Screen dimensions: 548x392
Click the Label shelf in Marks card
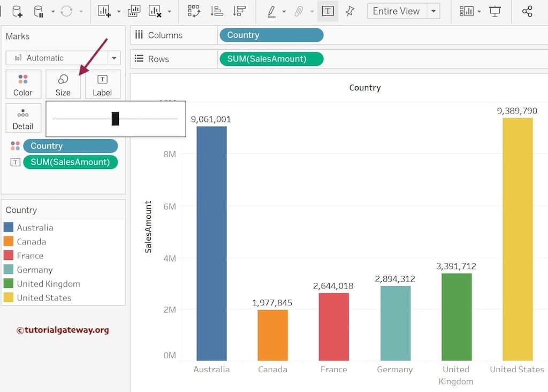point(102,84)
